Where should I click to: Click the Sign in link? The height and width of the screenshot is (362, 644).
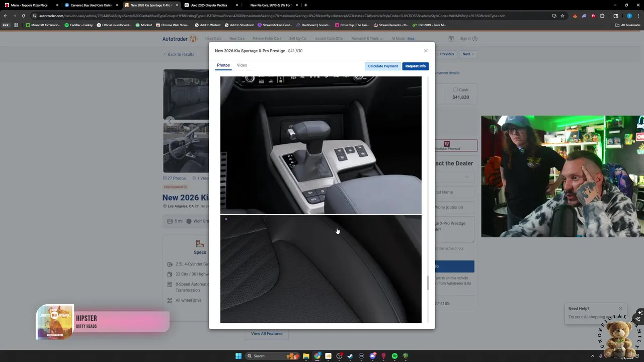(468, 39)
